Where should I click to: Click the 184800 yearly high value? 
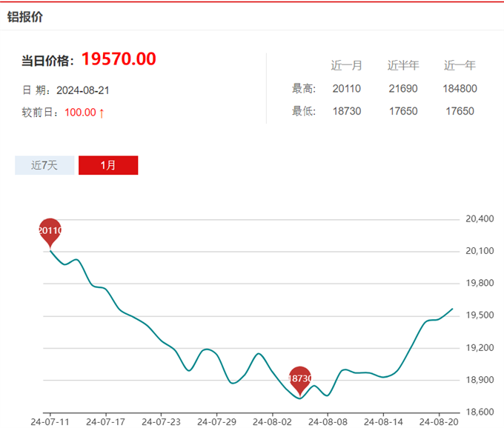tap(460, 89)
